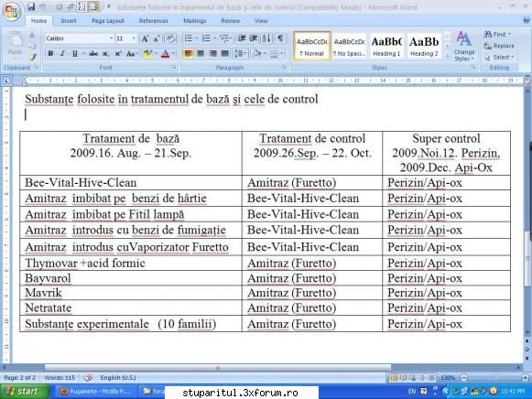Open the Page Layout tab

108,21
